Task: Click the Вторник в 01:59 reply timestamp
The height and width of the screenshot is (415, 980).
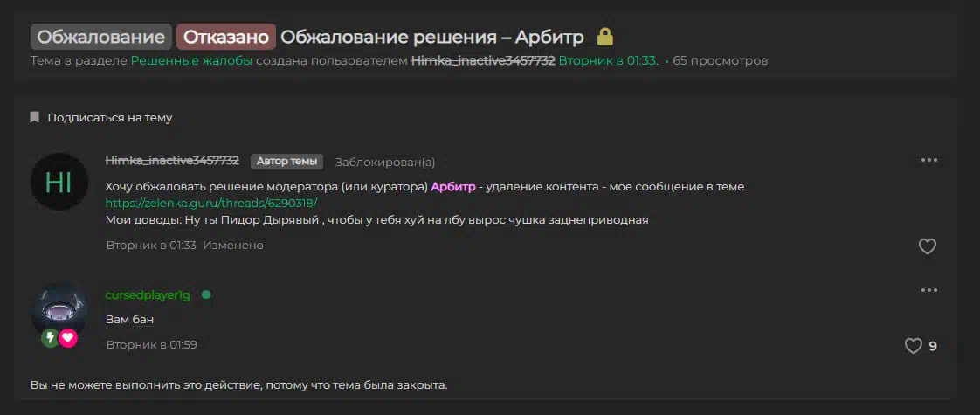Action: 151,345
